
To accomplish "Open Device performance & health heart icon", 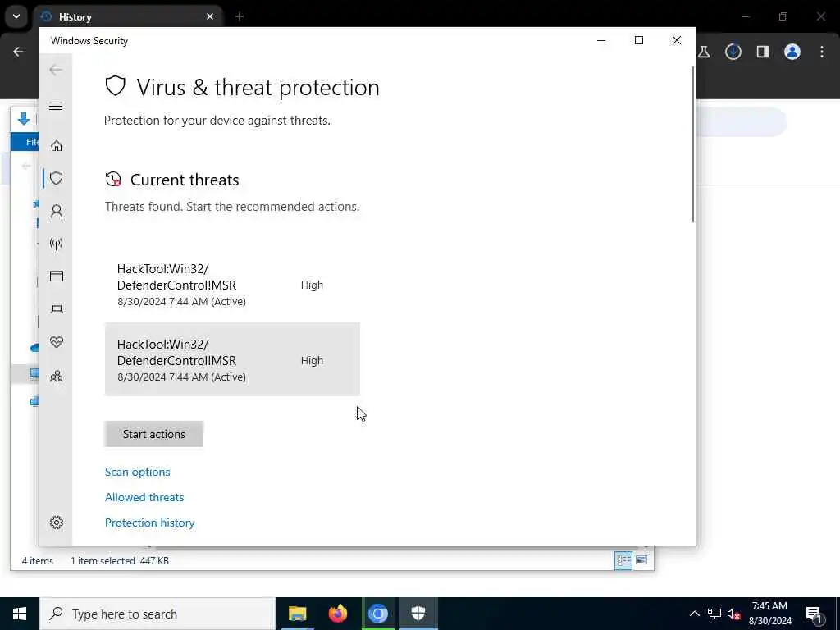I will [57, 342].
